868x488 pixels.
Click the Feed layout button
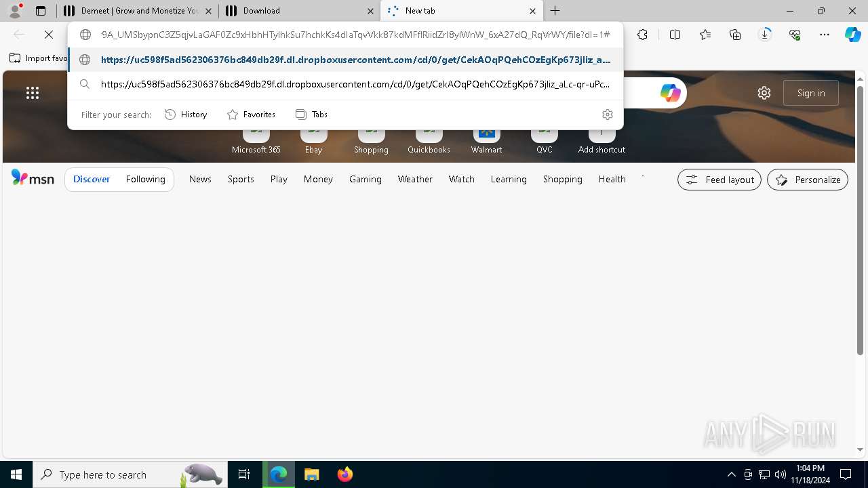click(719, 180)
